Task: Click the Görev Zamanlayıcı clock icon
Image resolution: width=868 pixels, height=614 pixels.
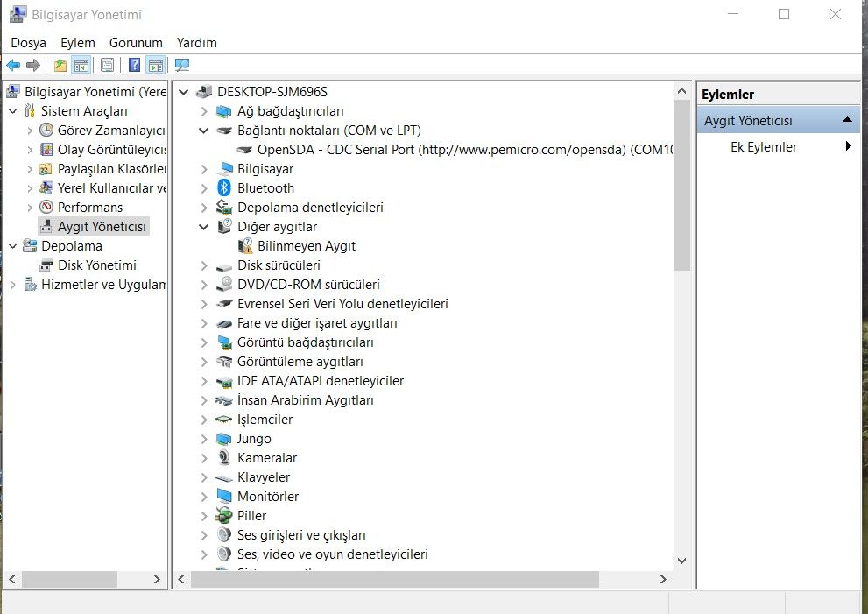Action: pos(46,131)
